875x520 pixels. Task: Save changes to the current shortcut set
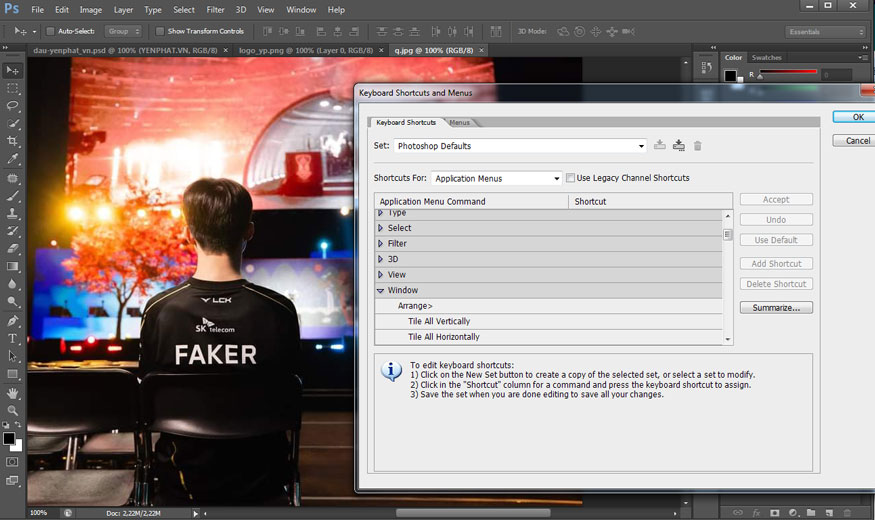pyautogui.click(x=660, y=146)
